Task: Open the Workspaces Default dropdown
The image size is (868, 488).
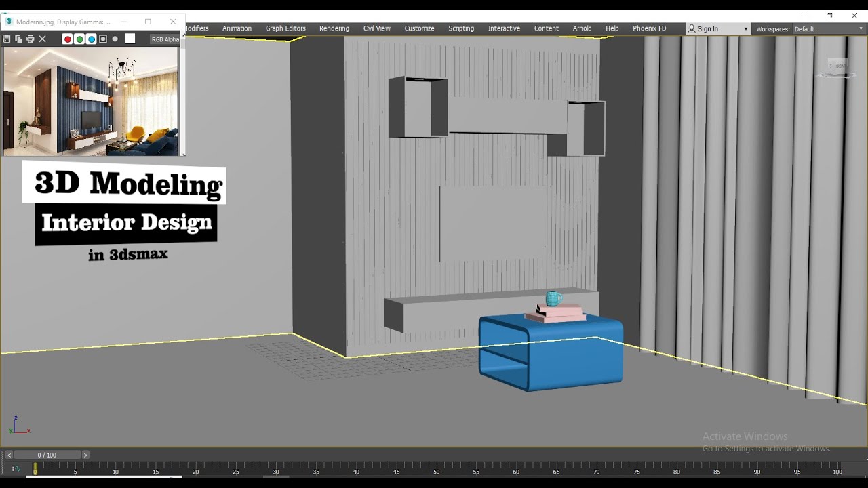Action: tap(829, 29)
